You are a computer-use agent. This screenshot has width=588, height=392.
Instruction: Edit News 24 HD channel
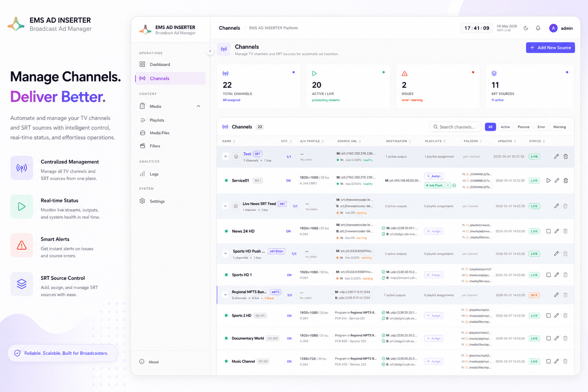pos(557,231)
